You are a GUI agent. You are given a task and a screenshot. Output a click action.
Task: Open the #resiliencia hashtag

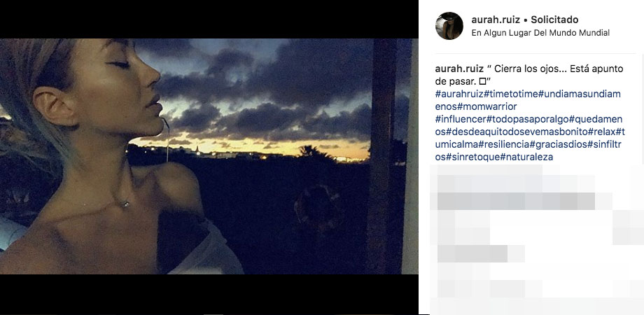[501, 144]
